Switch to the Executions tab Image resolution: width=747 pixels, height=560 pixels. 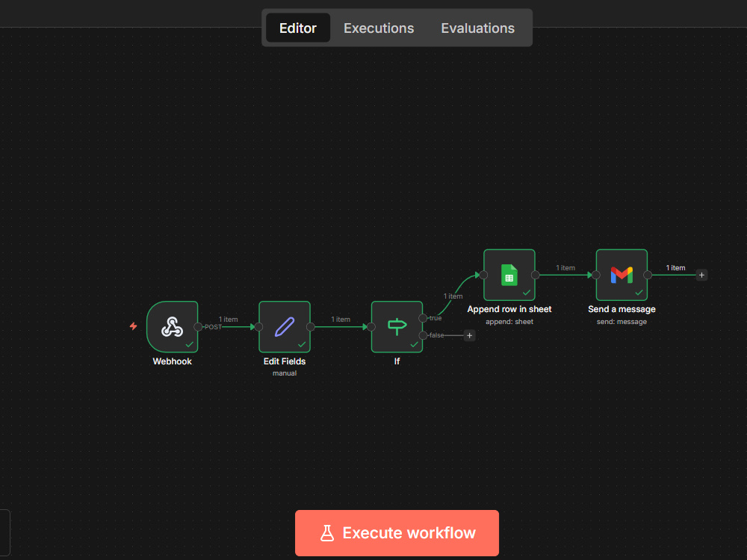[379, 28]
